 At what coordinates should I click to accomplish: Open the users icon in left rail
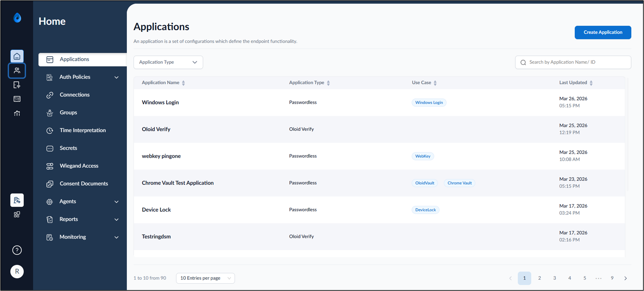17,71
